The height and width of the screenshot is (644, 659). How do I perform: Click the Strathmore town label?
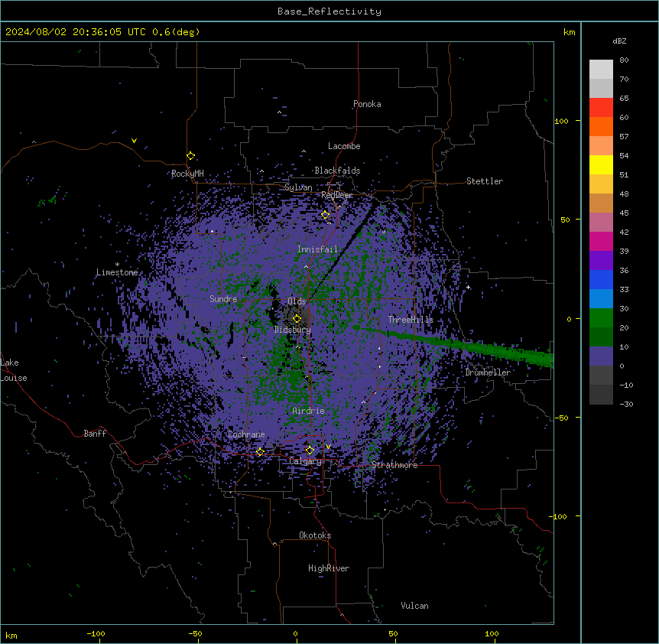[394, 465]
